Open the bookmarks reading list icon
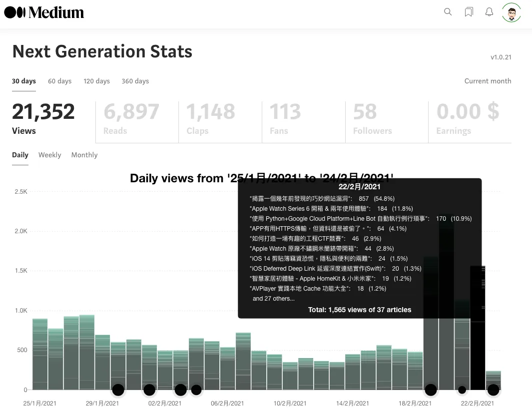The width and height of the screenshot is (532, 408). pos(469,12)
